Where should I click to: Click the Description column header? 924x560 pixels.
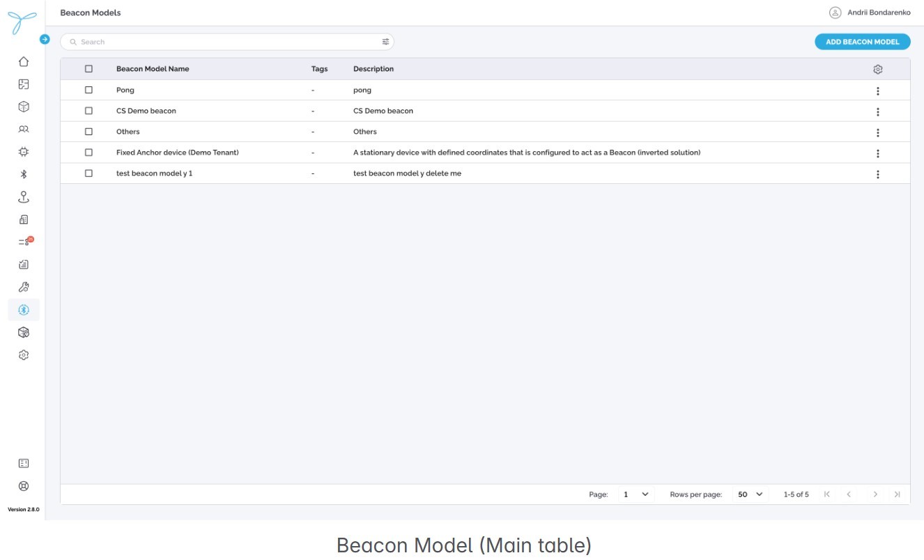click(x=374, y=69)
